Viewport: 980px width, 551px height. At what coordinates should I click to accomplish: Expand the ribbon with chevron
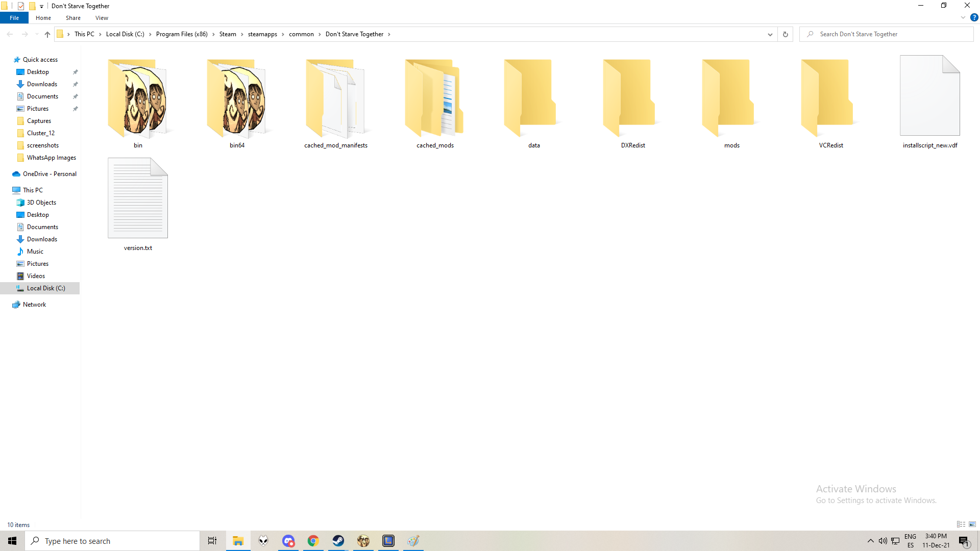[963, 17]
